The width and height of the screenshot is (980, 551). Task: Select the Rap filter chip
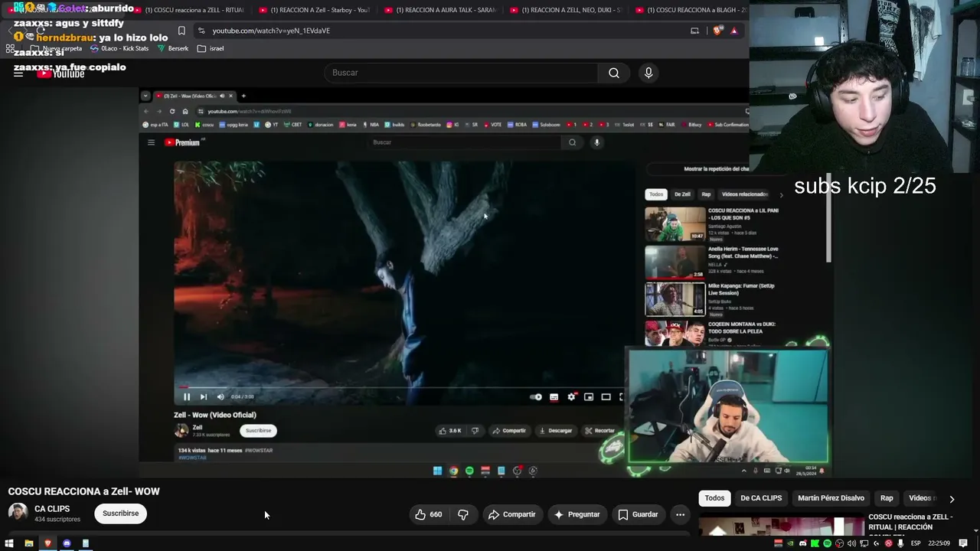[887, 498]
